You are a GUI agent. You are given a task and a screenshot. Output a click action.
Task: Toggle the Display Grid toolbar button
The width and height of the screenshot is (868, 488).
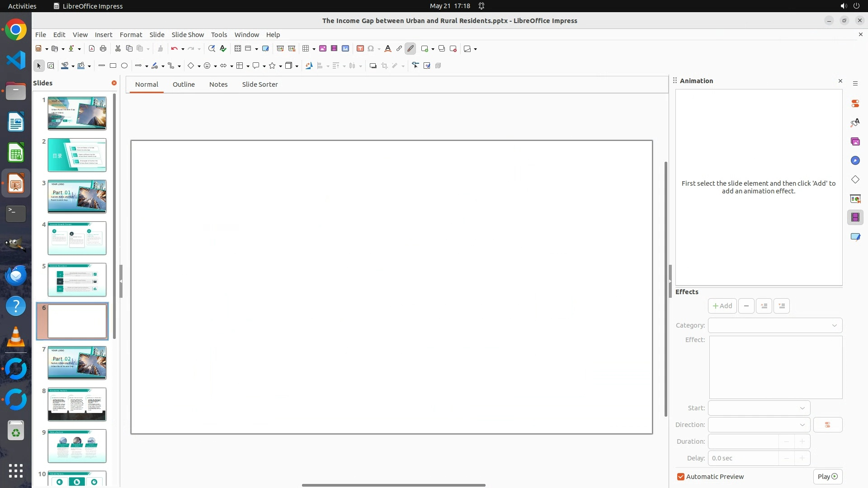(238, 49)
